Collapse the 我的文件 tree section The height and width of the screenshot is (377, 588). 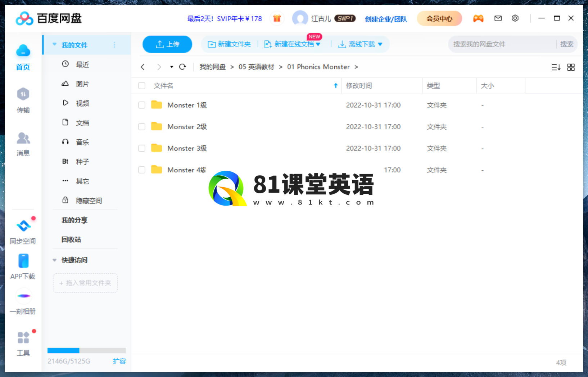click(x=55, y=45)
